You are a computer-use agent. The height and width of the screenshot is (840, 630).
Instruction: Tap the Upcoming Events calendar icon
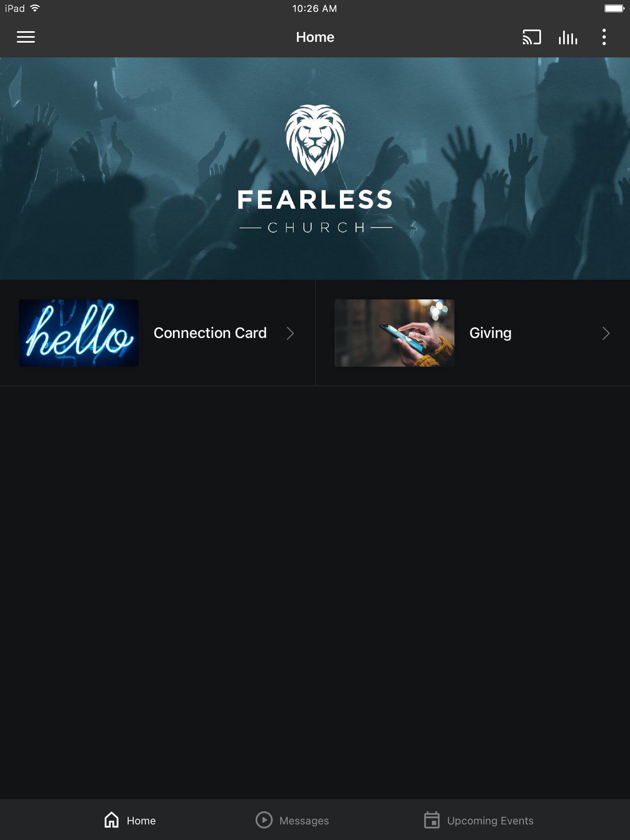[x=431, y=820]
